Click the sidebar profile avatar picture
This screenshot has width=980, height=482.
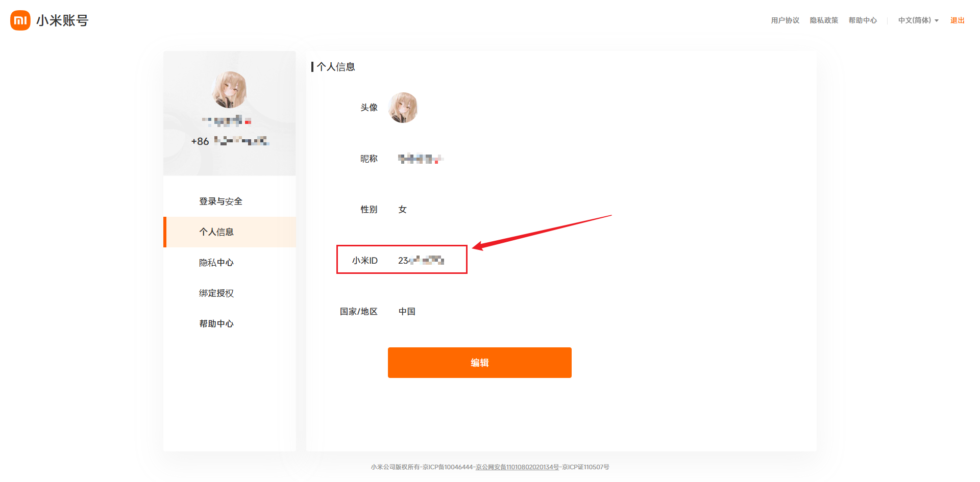230,90
